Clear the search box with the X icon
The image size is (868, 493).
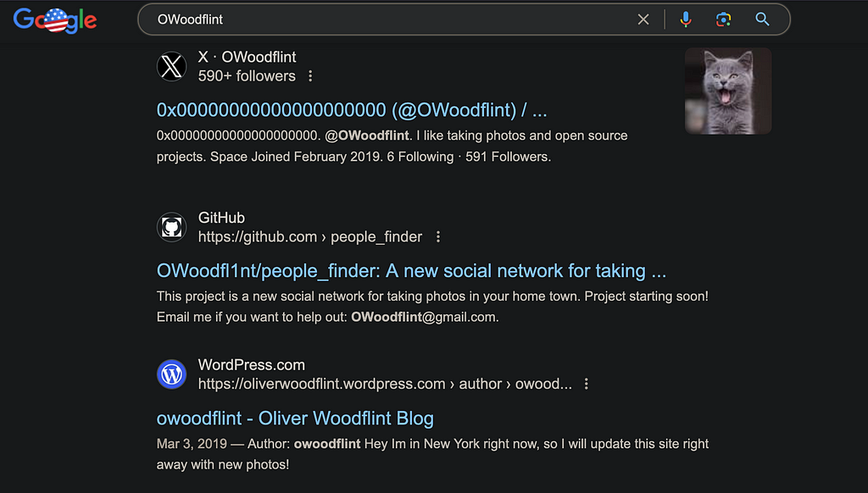click(643, 19)
